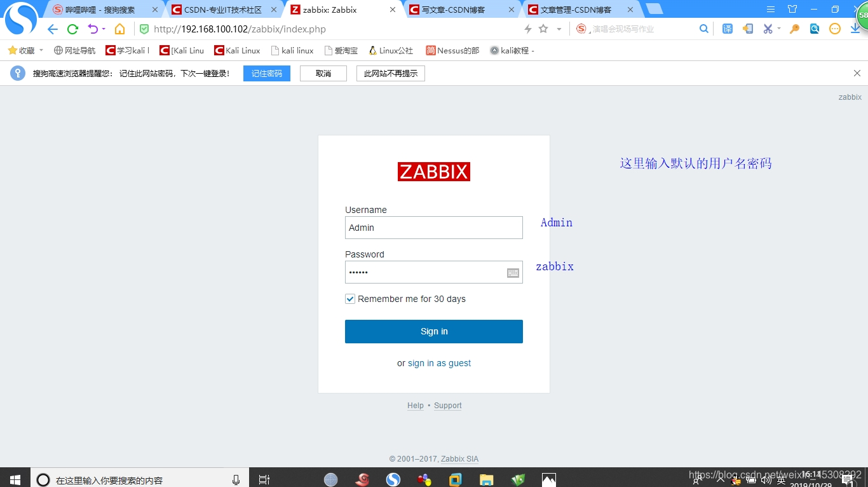The width and height of the screenshot is (868, 487).
Task: Click the taskbar microphone voice search icon
Action: [x=236, y=480]
